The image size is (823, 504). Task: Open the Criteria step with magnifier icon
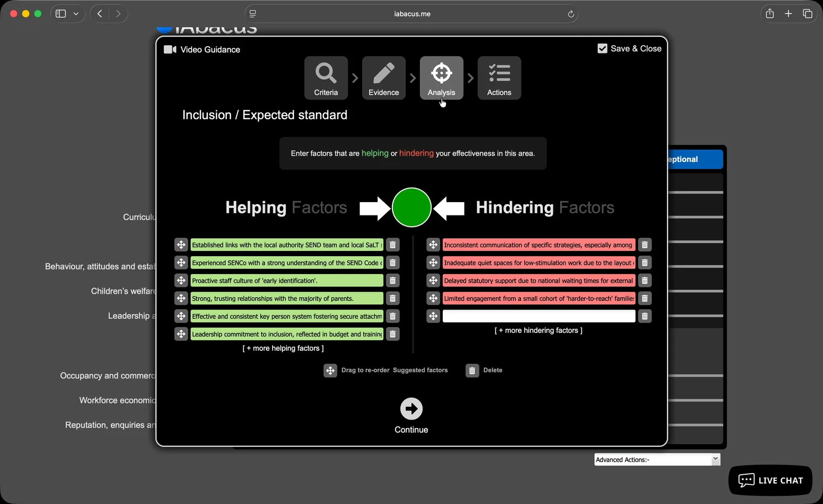coord(326,78)
